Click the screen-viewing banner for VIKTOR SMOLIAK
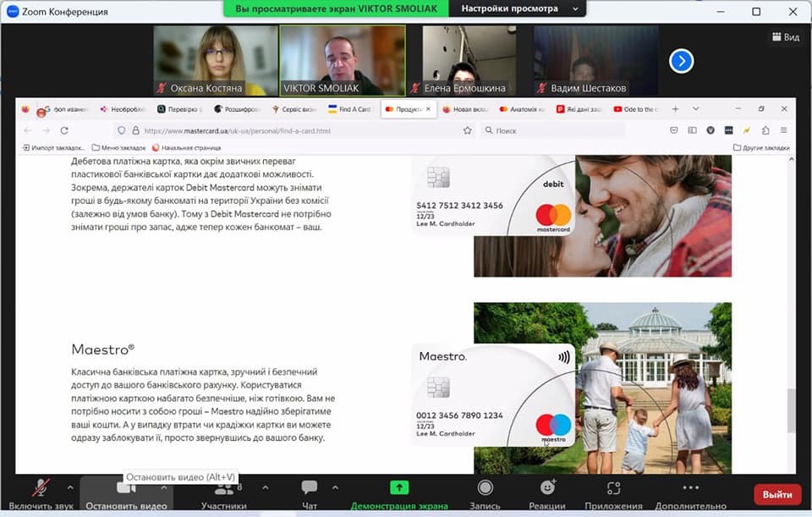812x517 pixels. pos(336,8)
